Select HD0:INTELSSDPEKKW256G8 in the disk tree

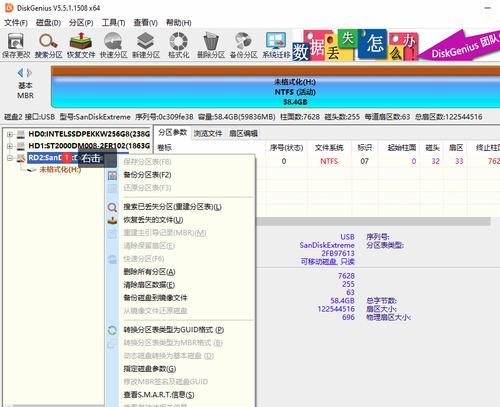[89, 134]
